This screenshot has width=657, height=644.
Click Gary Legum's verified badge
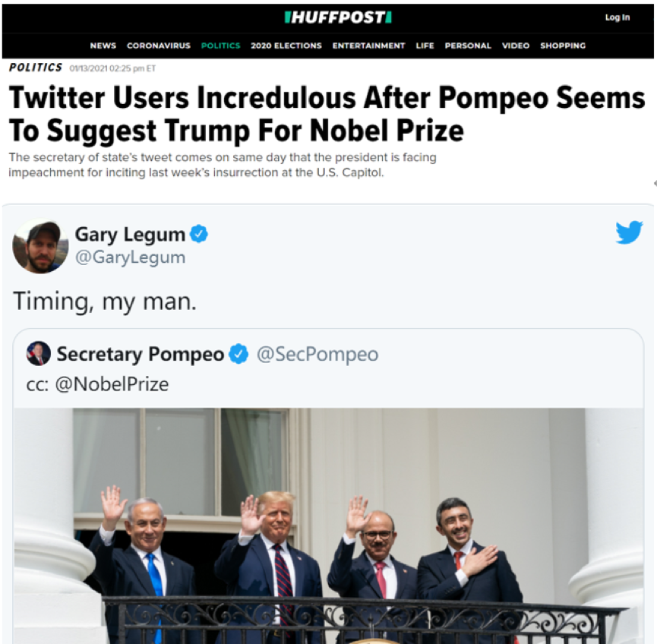click(x=199, y=234)
